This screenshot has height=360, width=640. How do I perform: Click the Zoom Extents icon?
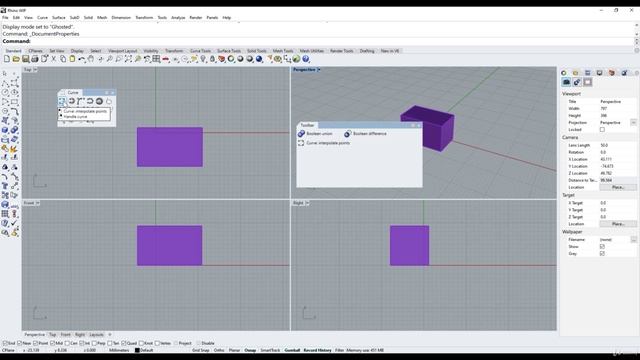(x=128, y=59)
